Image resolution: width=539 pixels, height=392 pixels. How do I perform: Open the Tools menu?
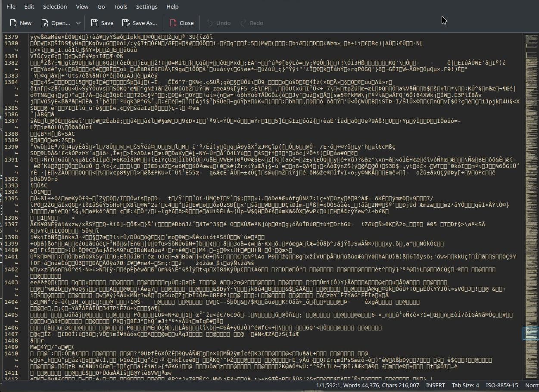[x=120, y=6]
